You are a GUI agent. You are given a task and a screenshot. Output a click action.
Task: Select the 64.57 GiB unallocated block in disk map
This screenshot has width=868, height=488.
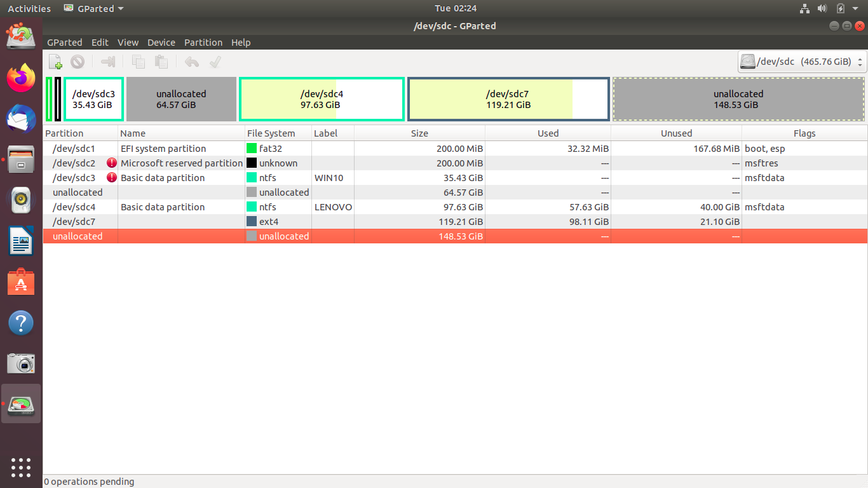click(x=181, y=99)
